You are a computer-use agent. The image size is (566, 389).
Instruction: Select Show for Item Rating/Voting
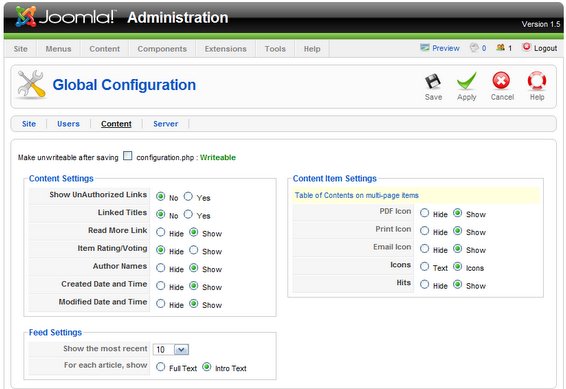[x=194, y=250]
